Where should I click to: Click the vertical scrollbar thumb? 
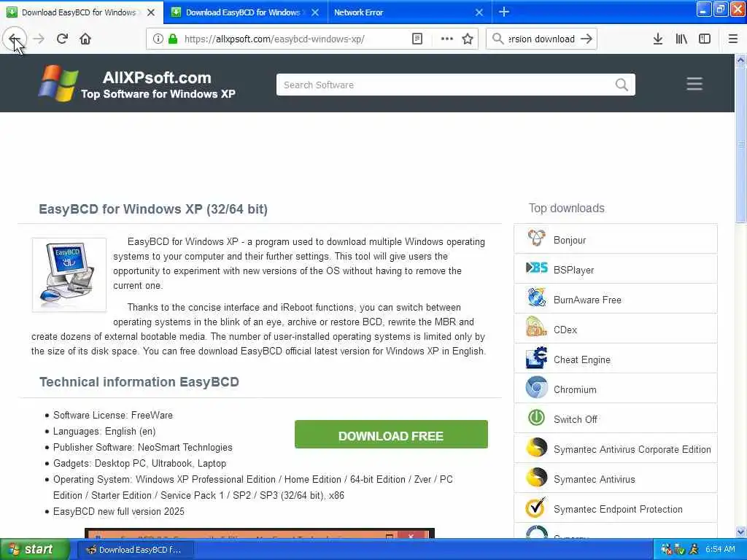[740, 144]
